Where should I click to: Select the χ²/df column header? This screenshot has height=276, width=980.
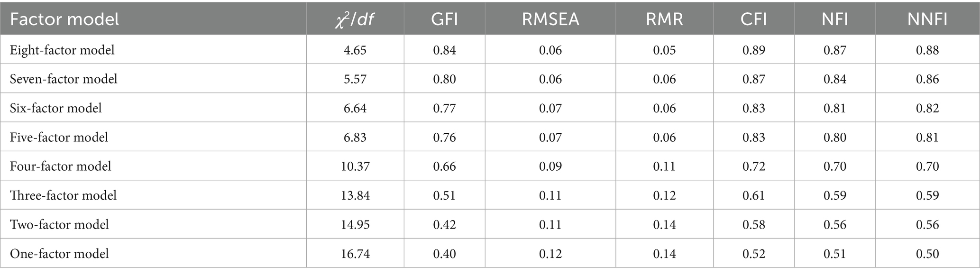(x=355, y=19)
